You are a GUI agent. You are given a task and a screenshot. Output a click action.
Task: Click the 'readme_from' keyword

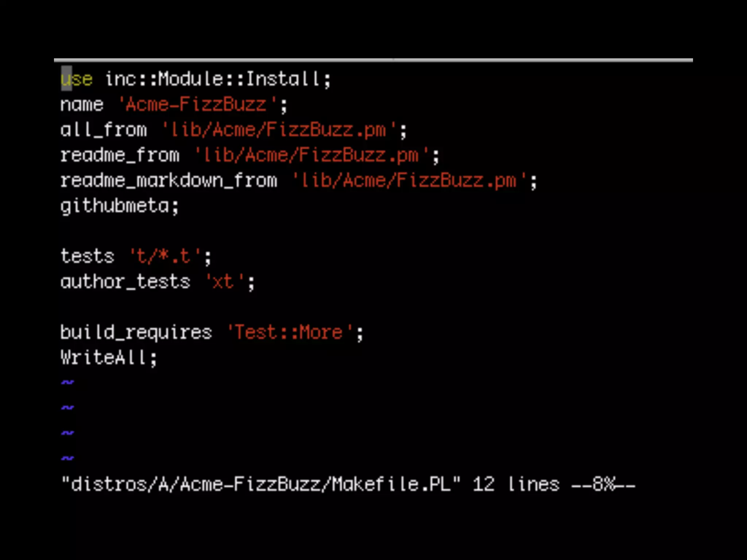[120, 156]
